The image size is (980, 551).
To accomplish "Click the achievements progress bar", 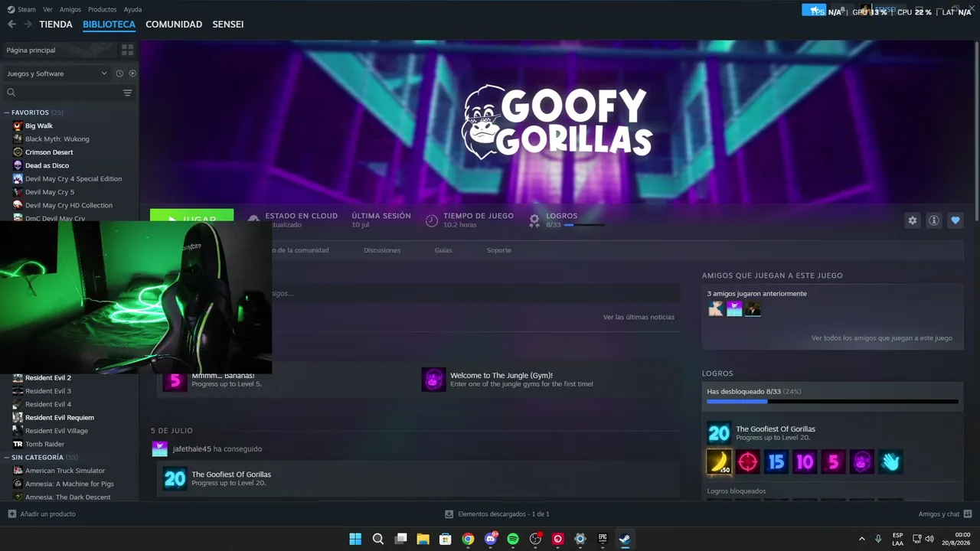I will (x=832, y=401).
